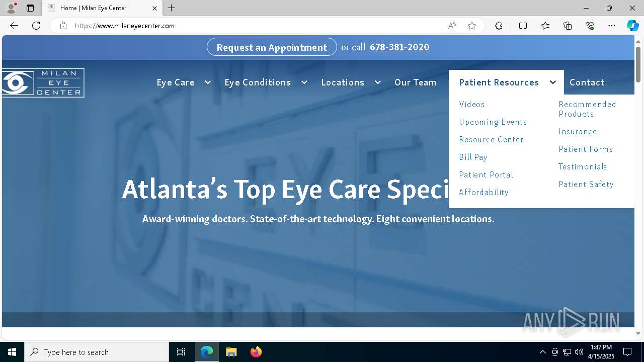Open Split screen icon
This screenshot has height=362, width=644.
[x=523, y=26]
